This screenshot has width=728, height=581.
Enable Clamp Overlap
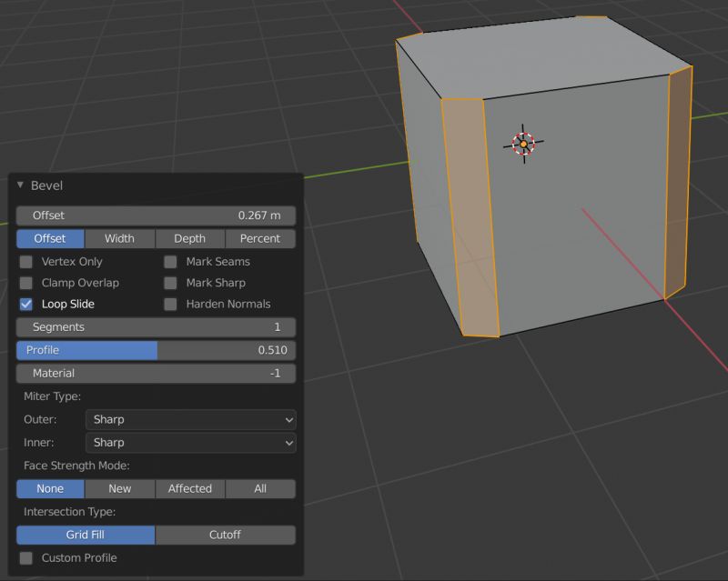tap(25, 283)
